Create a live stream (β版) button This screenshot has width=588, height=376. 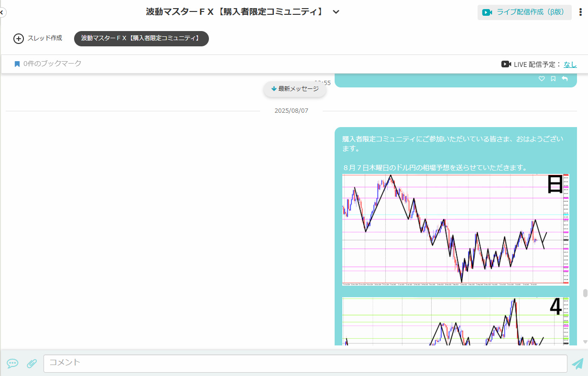tap(524, 12)
